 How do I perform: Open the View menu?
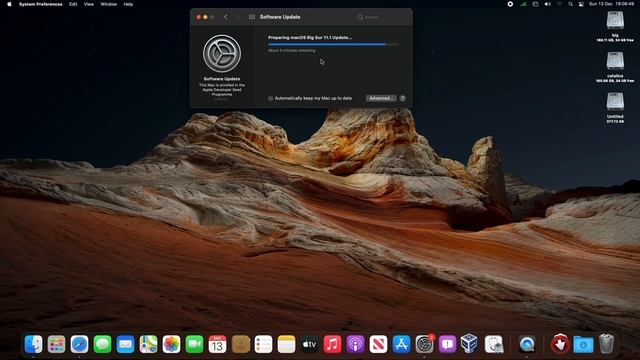(89, 4)
